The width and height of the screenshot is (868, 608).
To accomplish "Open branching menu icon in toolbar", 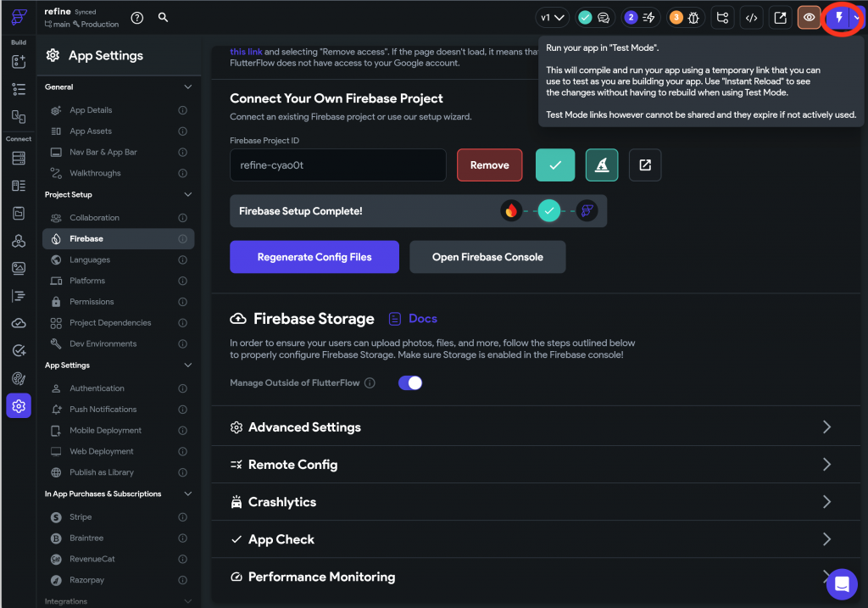I will pyautogui.click(x=722, y=18).
